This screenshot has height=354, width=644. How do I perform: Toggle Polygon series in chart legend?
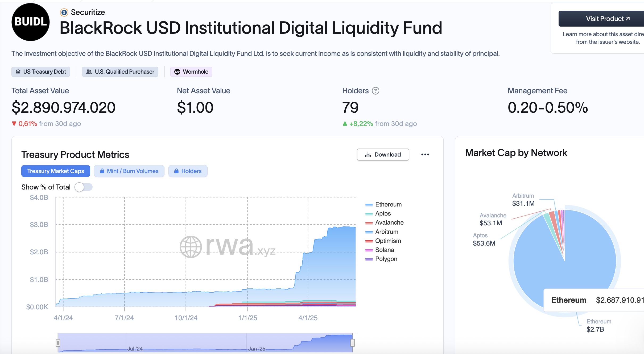tap(381, 259)
